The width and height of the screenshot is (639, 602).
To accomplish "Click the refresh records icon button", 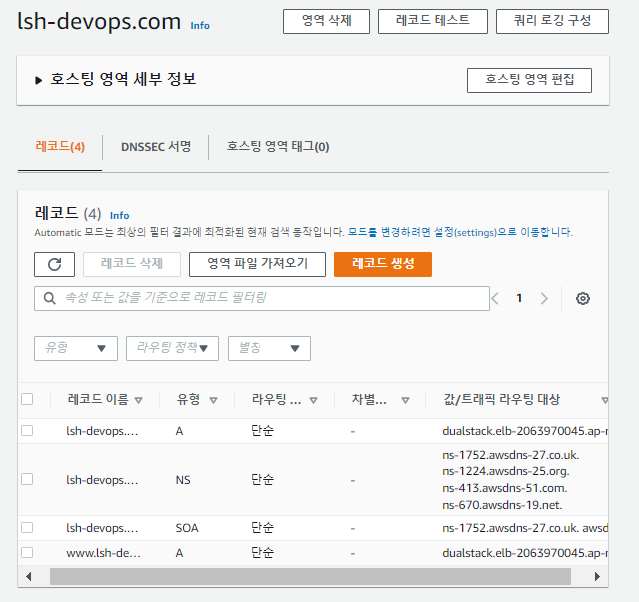I will pyautogui.click(x=54, y=264).
